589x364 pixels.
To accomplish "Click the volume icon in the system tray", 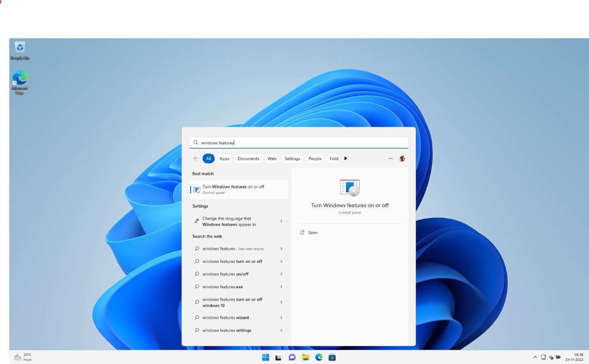I will pyautogui.click(x=551, y=357).
